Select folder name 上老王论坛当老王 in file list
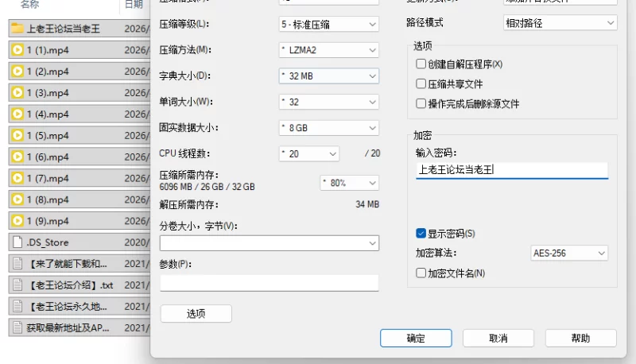 coord(64,29)
